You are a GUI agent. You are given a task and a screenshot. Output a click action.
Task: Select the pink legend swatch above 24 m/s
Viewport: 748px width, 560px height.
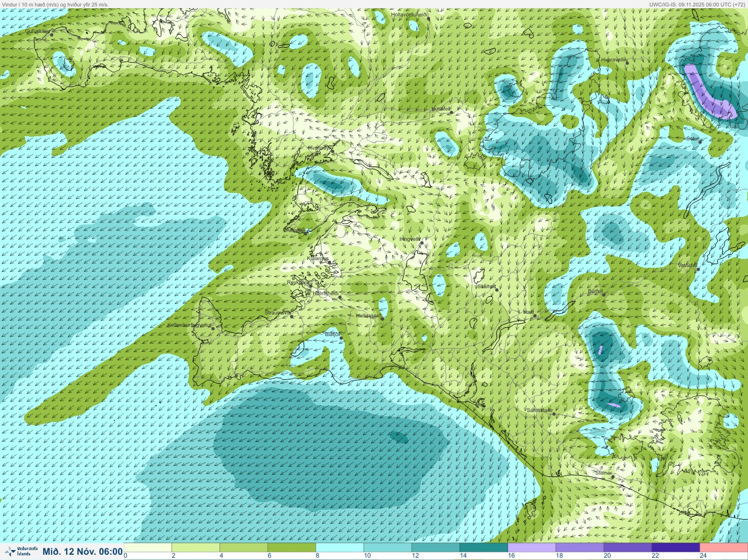click(723, 548)
